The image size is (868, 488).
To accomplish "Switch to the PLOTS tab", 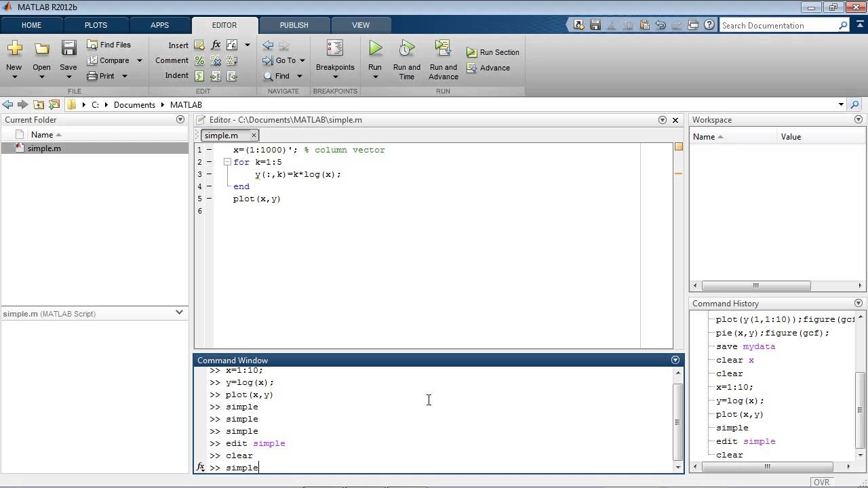I will click(x=96, y=25).
